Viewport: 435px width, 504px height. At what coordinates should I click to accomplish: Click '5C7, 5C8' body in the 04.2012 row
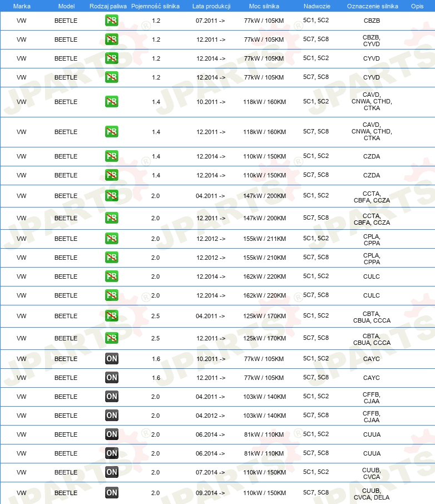coord(316,416)
